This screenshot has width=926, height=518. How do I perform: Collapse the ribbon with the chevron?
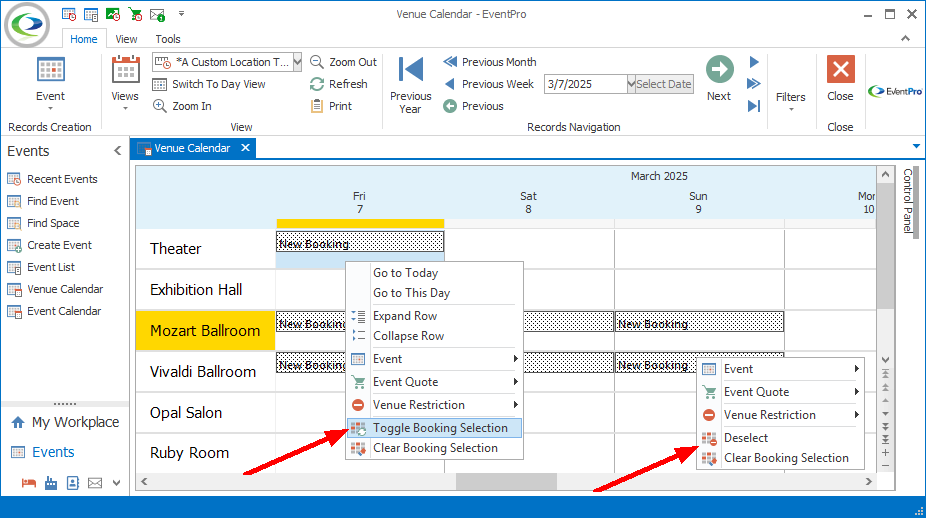tap(905, 38)
